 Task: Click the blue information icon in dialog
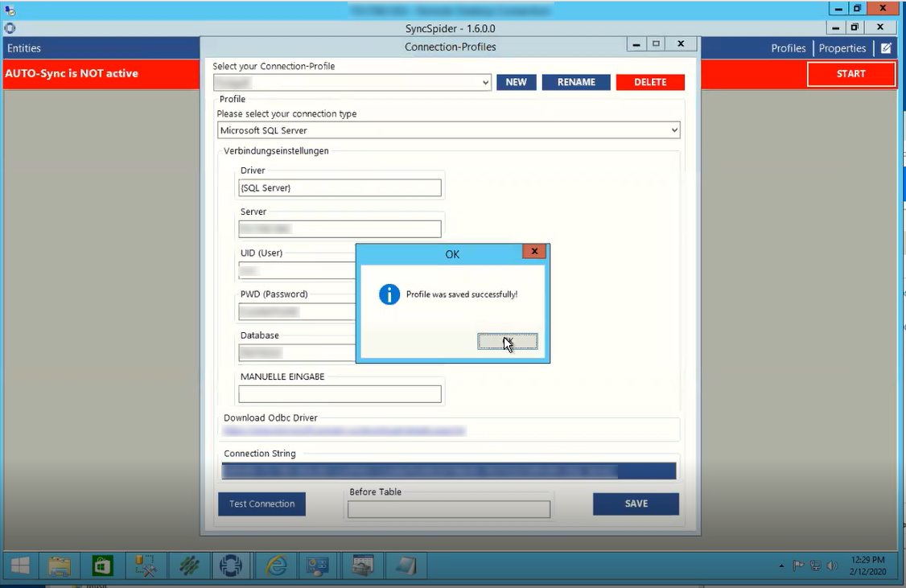pos(389,294)
